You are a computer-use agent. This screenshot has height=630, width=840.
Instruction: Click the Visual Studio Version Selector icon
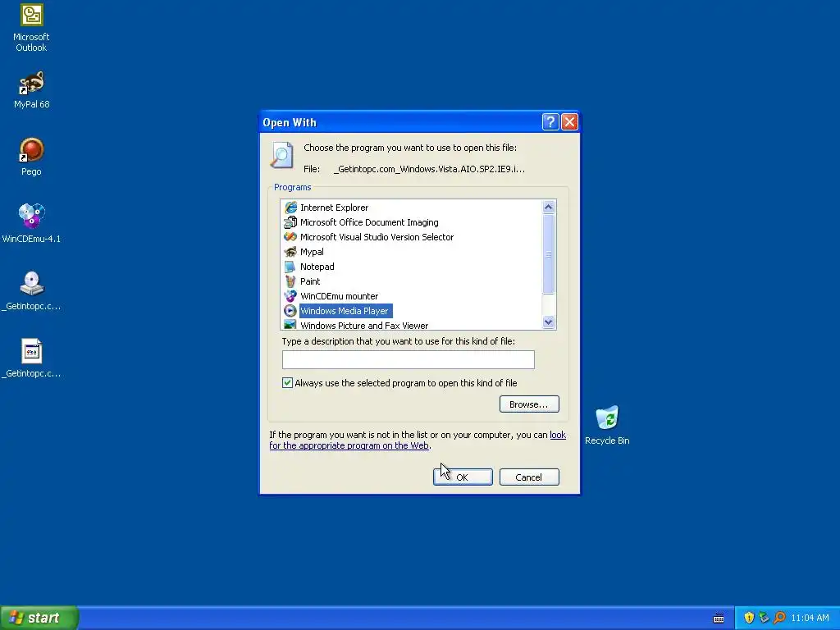[290, 237]
